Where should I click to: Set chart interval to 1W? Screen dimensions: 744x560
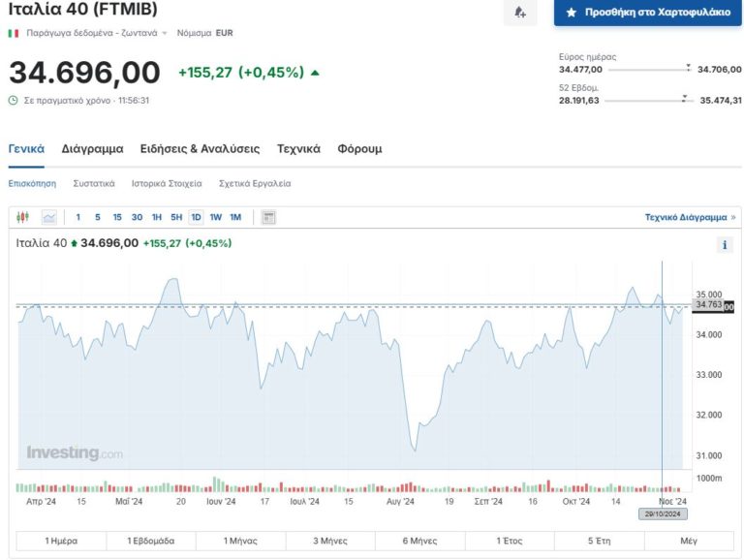pyautogui.click(x=216, y=217)
